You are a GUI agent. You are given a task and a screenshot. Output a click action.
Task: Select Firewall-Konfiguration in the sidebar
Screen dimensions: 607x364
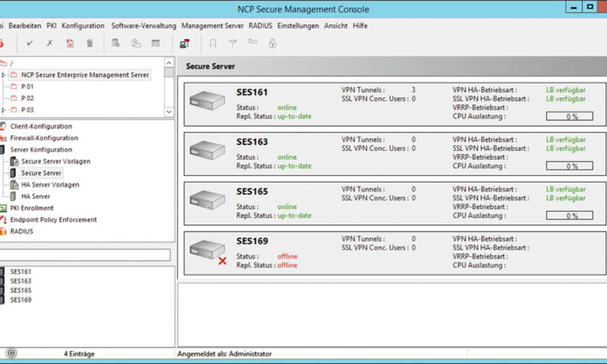tap(44, 138)
